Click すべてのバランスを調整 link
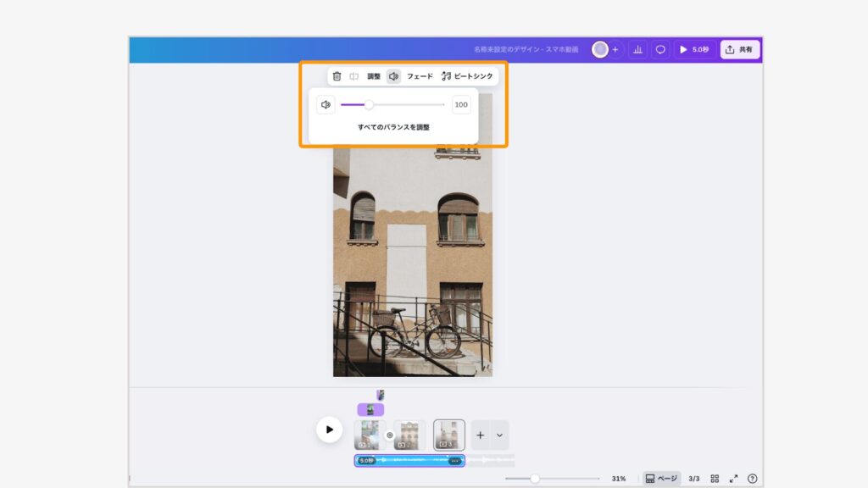Image resolution: width=868 pixels, height=488 pixels. tap(393, 127)
